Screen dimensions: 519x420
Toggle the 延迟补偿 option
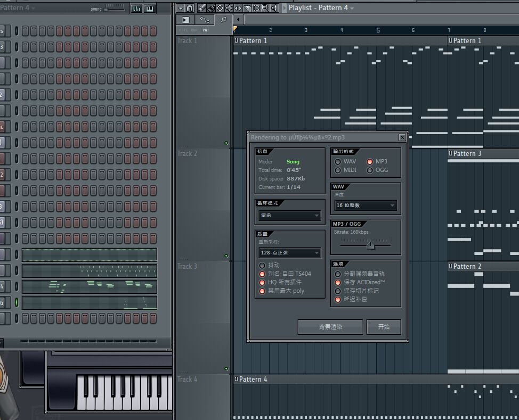[338, 299]
